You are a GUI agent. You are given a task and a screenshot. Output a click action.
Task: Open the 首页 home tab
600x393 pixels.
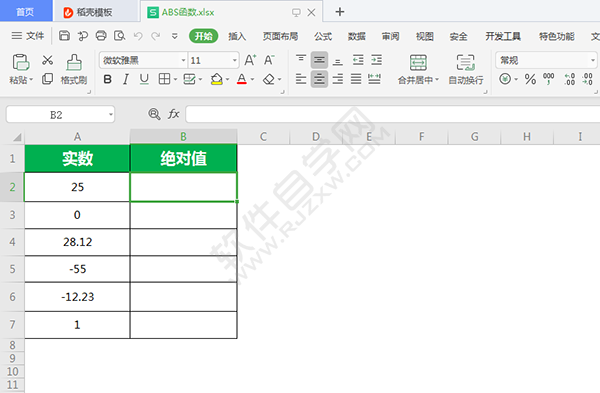(25, 11)
